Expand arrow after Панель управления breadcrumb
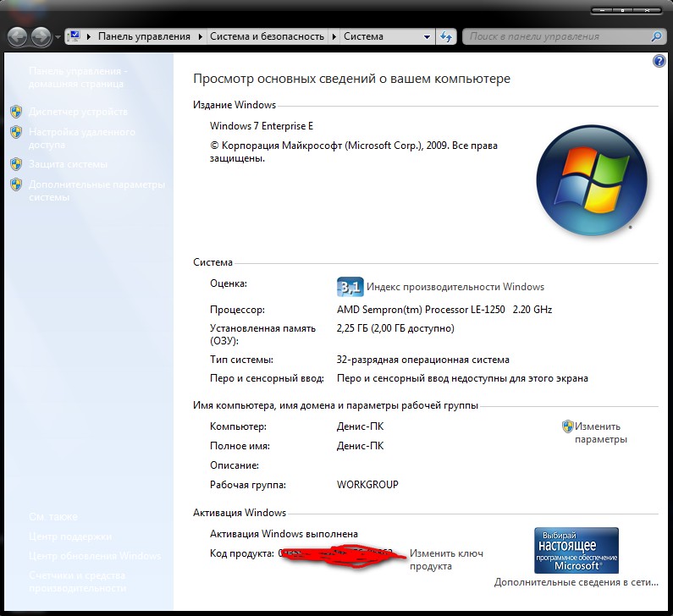 [x=200, y=37]
